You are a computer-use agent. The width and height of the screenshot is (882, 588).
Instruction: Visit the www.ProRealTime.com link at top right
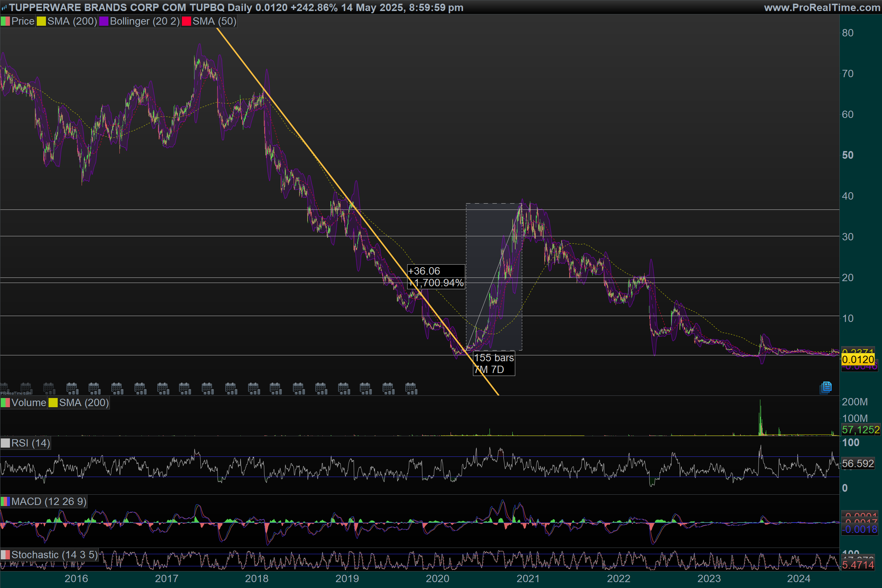(822, 7)
